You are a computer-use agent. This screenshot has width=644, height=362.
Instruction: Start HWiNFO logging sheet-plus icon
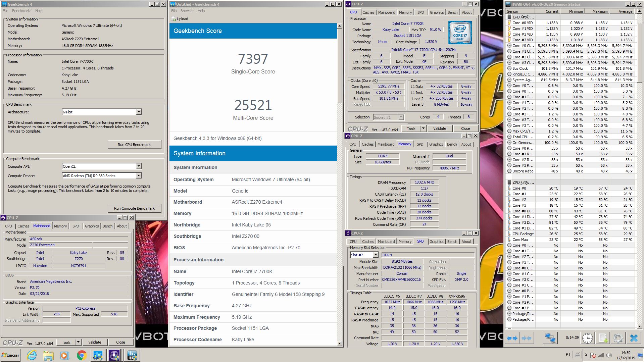click(x=603, y=338)
